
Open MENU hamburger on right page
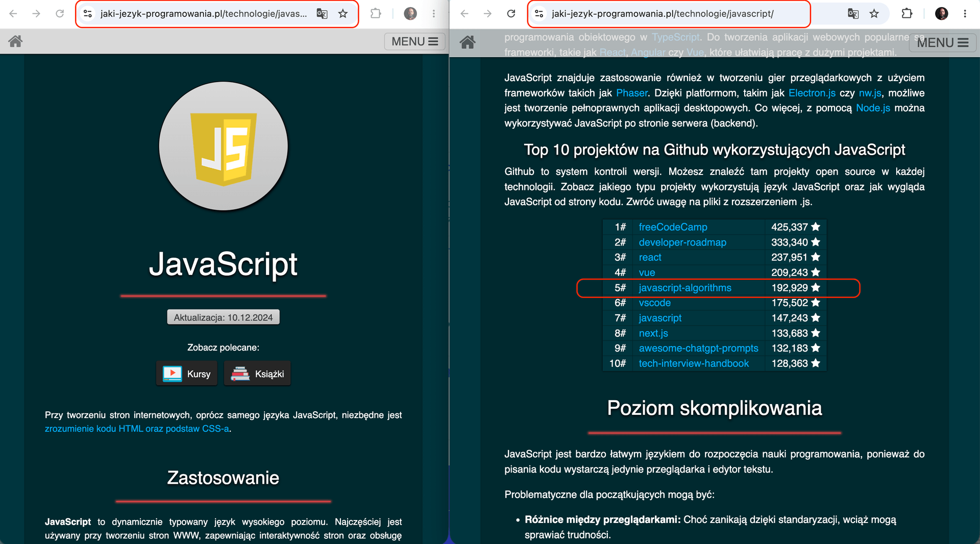click(x=943, y=43)
